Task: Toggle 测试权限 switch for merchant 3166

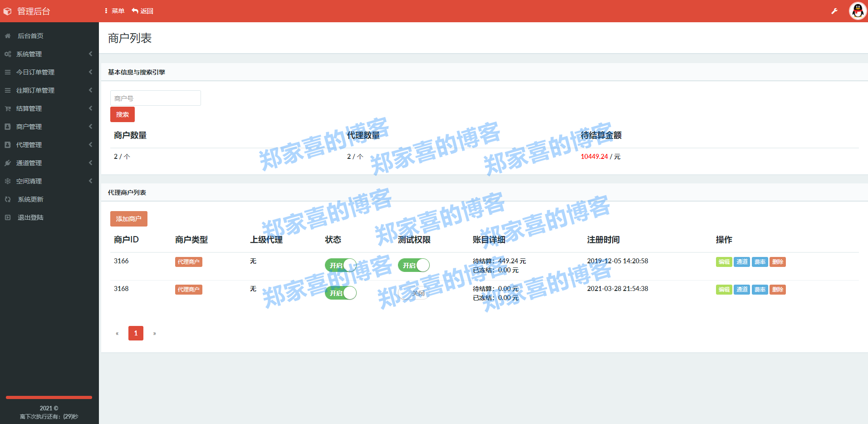Action: point(414,265)
